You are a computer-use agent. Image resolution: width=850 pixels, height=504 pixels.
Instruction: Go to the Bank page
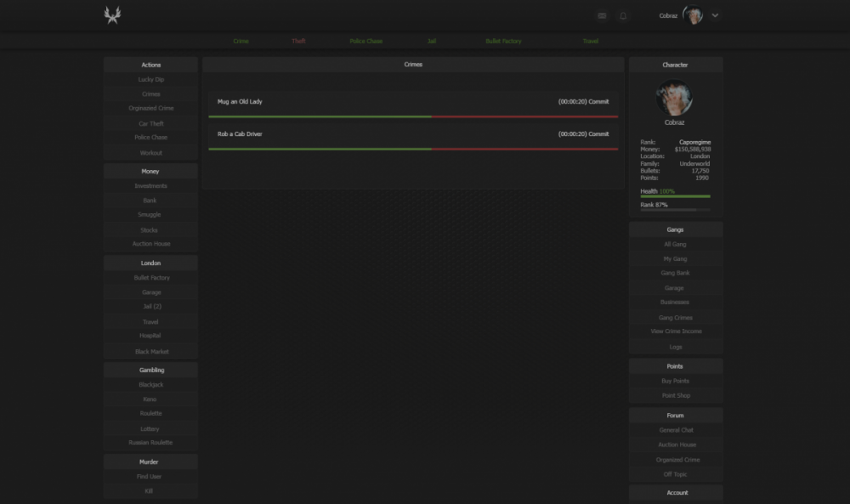(150, 201)
